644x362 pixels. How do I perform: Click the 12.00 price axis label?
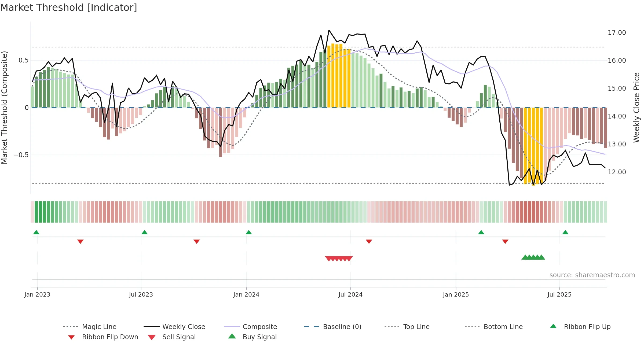click(x=617, y=172)
